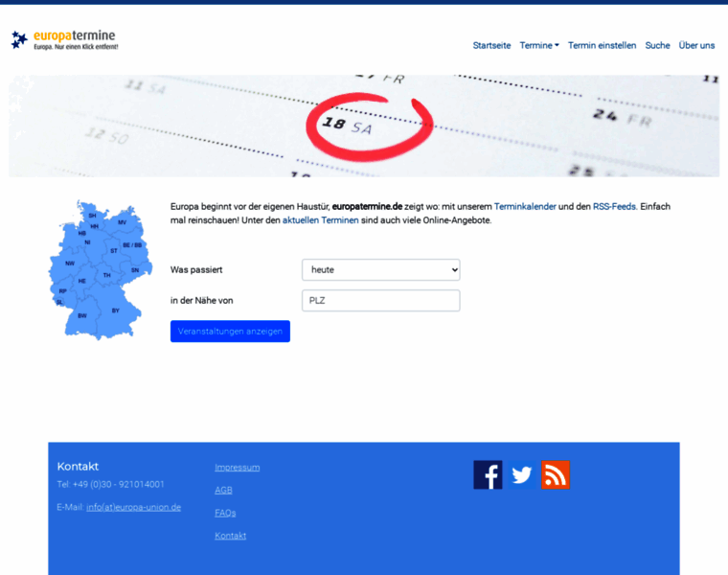The width and height of the screenshot is (728, 575).
Task: Select Thüringen (TH) on the map
Action: click(106, 275)
